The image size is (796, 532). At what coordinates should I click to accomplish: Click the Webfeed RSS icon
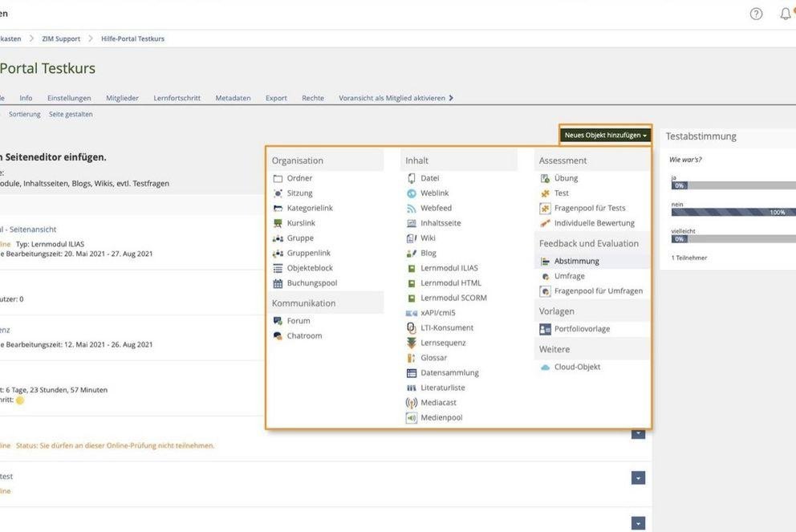(x=411, y=208)
